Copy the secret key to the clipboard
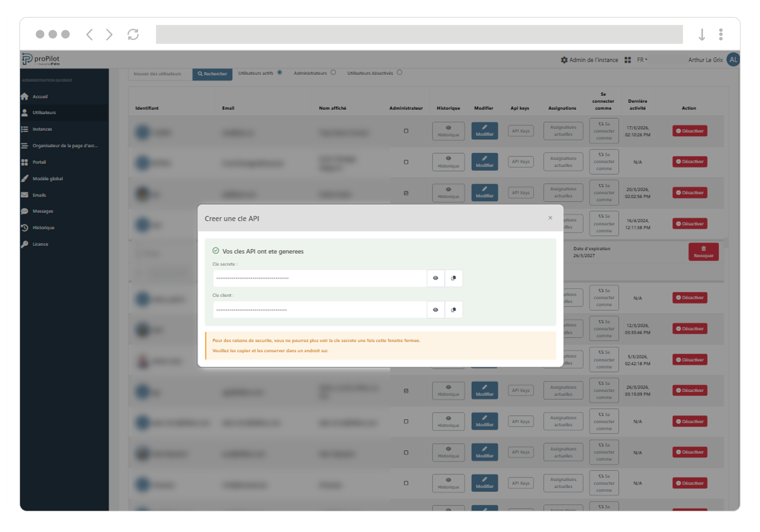The width and height of the screenshot is (760, 532). coord(454,278)
